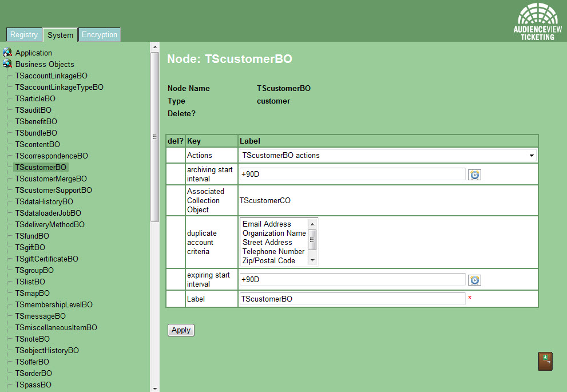Image resolution: width=567 pixels, height=392 pixels.
Task: Open TSmessageBO in the tree
Action: point(41,316)
